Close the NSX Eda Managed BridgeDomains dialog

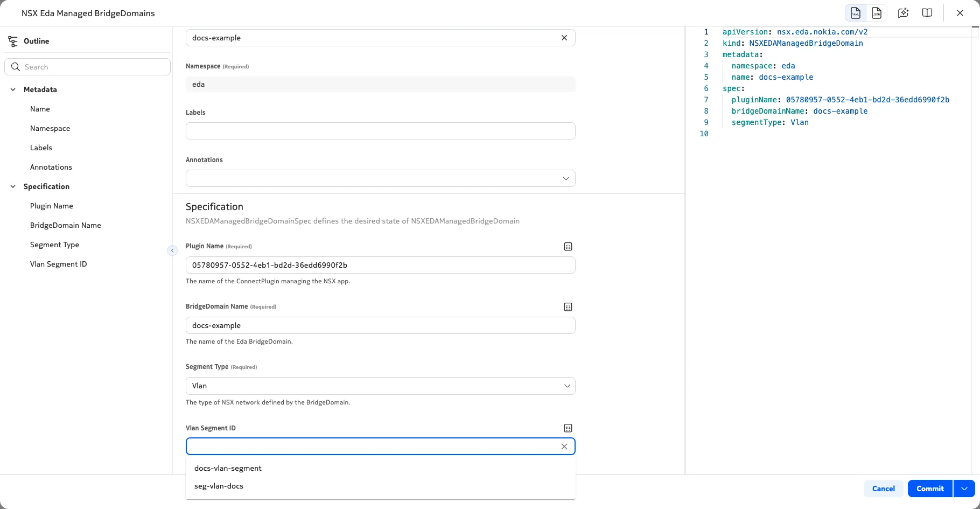pyautogui.click(x=960, y=13)
